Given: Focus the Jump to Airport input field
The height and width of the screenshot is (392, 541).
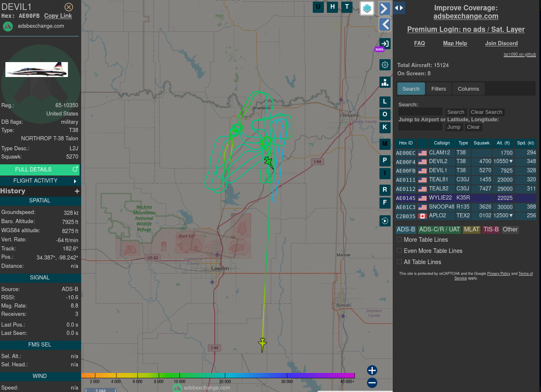Looking at the screenshot, I should tap(420, 127).
